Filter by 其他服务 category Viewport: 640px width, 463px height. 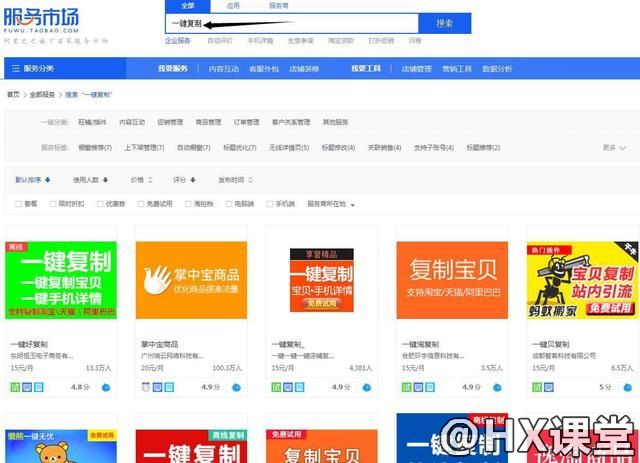pyautogui.click(x=335, y=122)
